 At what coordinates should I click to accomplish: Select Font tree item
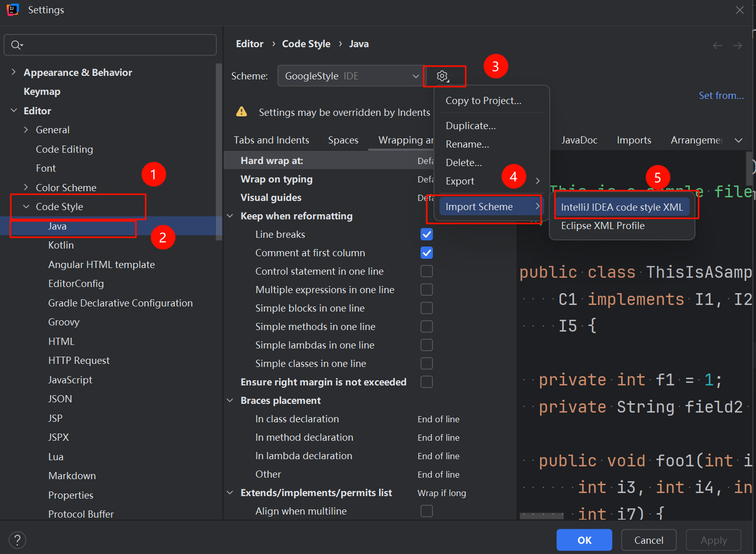pyautogui.click(x=46, y=168)
